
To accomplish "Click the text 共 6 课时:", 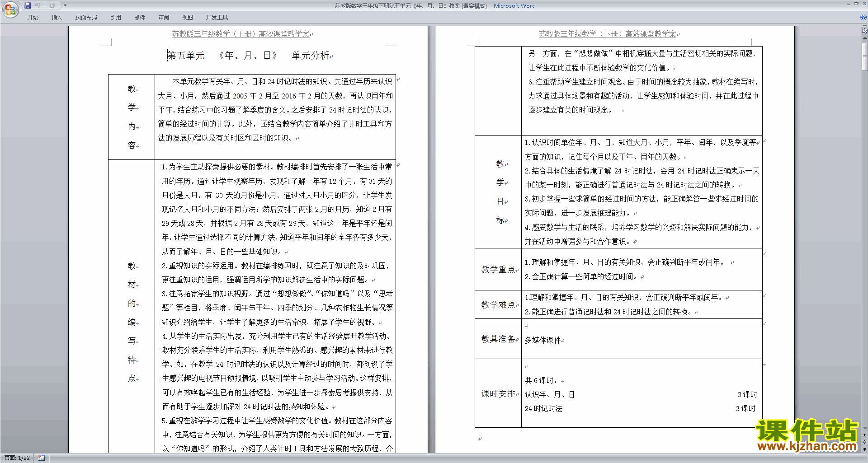I will [x=541, y=380].
